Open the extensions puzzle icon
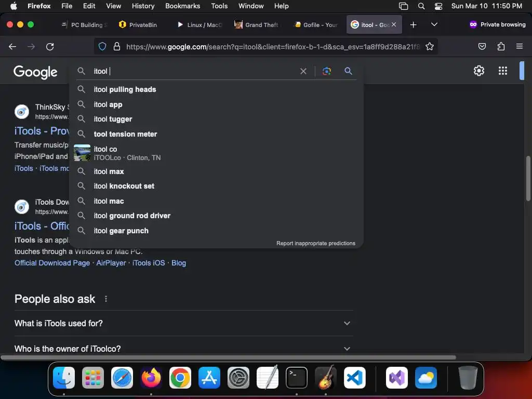Image resolution: width=532 pixels, height=399 pixels. click(x=501, y=46)
